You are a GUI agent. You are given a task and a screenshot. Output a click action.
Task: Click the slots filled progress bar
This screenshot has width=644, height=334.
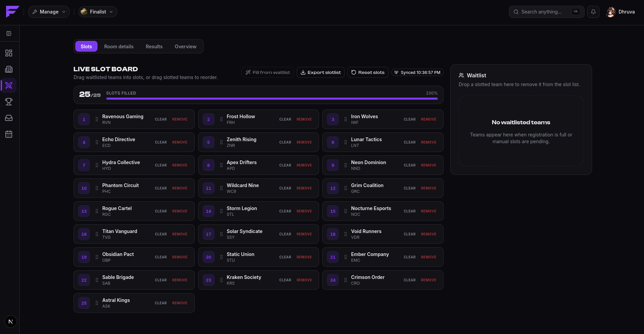272,99
